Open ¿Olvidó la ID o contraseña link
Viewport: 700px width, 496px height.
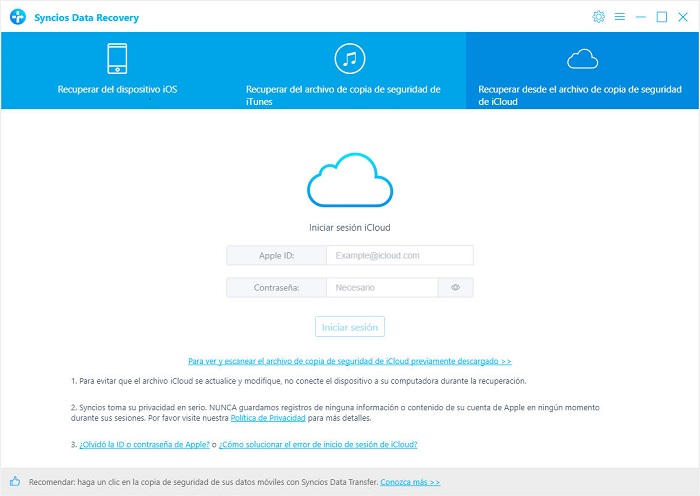coord(144,444)
